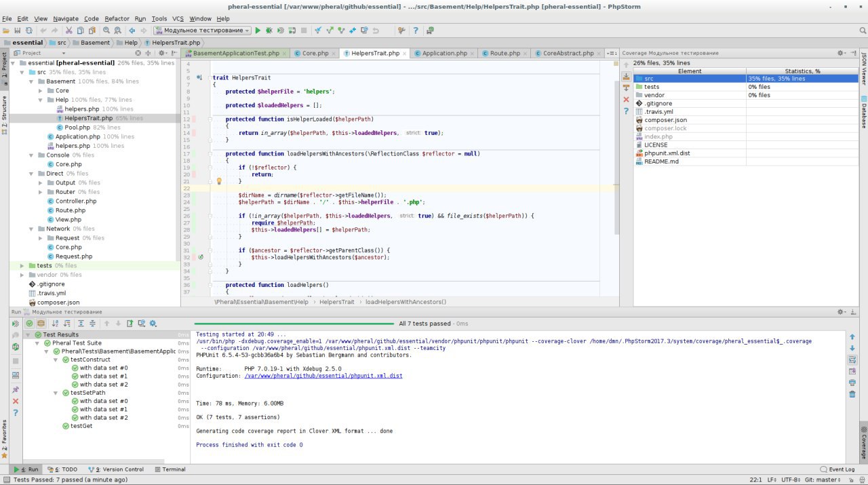The height and width of the screenshot is (485, 868).
Task: Click the red X in Coverage panel
Action: pyautogui.click(x=626, y=99)
